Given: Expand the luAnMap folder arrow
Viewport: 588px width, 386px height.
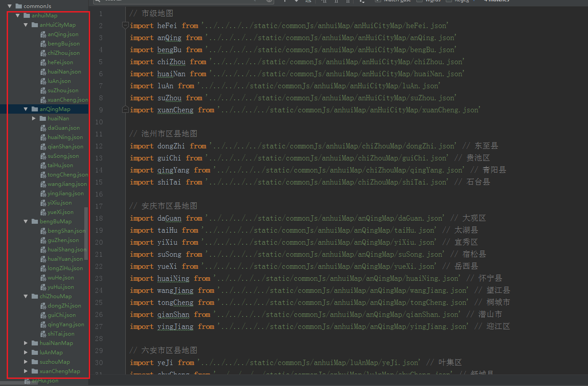Looking at the screenshot, I should [26, 353].
